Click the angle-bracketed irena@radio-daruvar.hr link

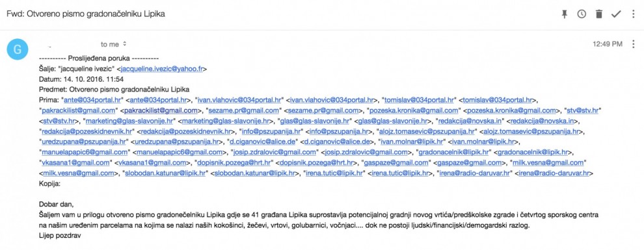tap(554, 173)
